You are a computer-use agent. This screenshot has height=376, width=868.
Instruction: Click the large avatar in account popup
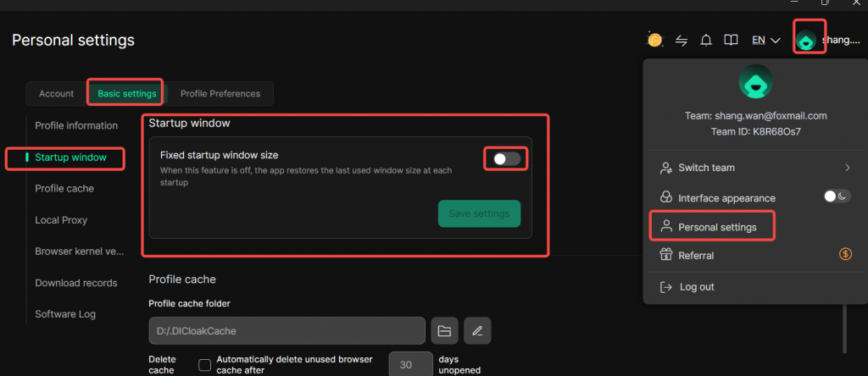[755, 82]
